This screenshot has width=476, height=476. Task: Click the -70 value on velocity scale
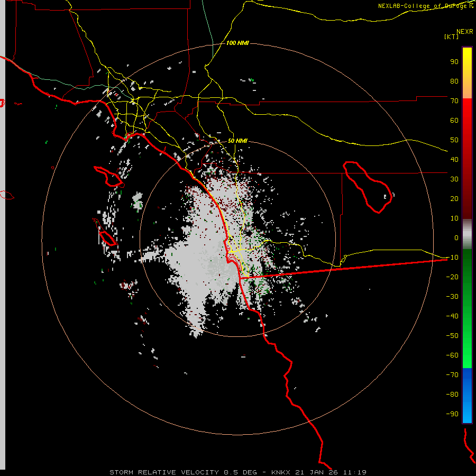(452, 375)
